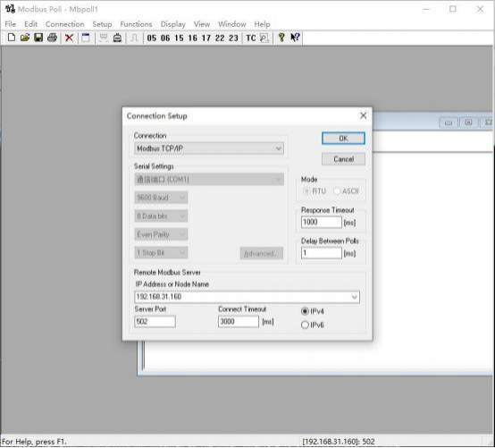Screen dimensions: 495x448
Task: Click the Print toolbar icon
Action: coord(52,38)
